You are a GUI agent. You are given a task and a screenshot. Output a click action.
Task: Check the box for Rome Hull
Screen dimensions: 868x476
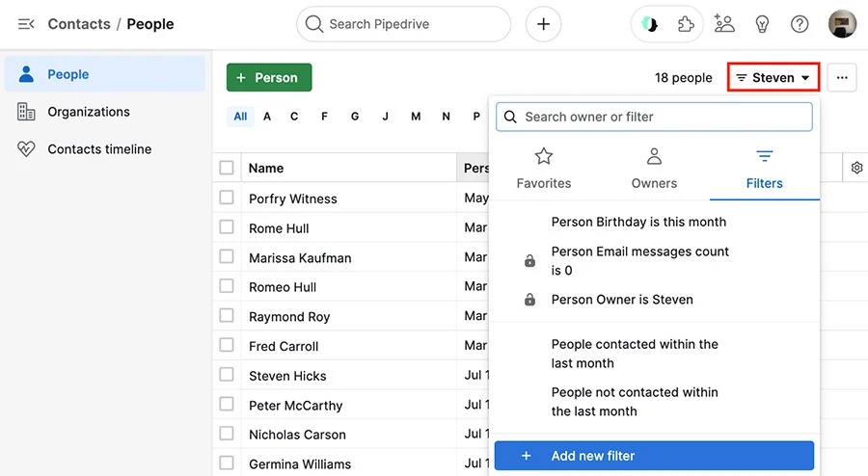point(227,226)
